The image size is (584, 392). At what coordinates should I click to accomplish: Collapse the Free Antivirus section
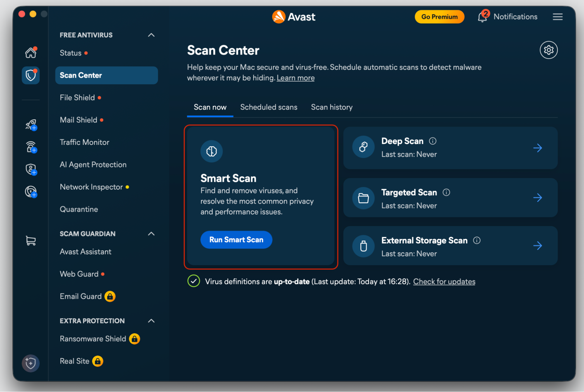pos(151,35)
